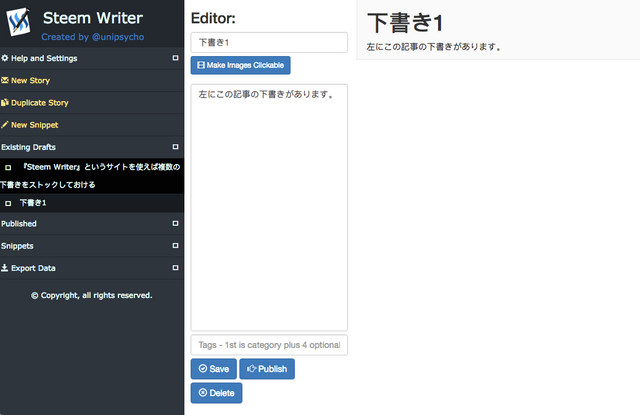Collapse the Existing Drafts section
640x415 pixels.
176,146
